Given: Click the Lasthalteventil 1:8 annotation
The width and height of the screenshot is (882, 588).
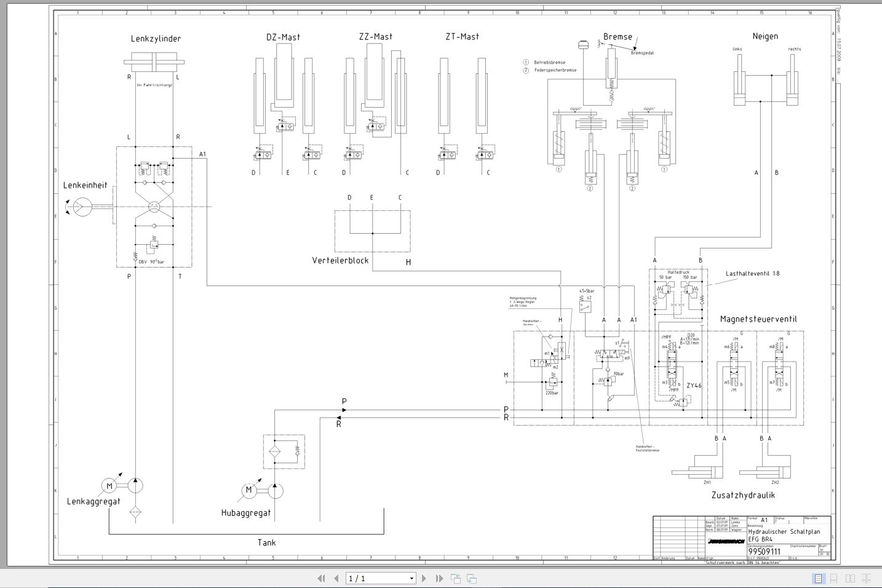Looking at the screenshot, I should click(752, 274).
